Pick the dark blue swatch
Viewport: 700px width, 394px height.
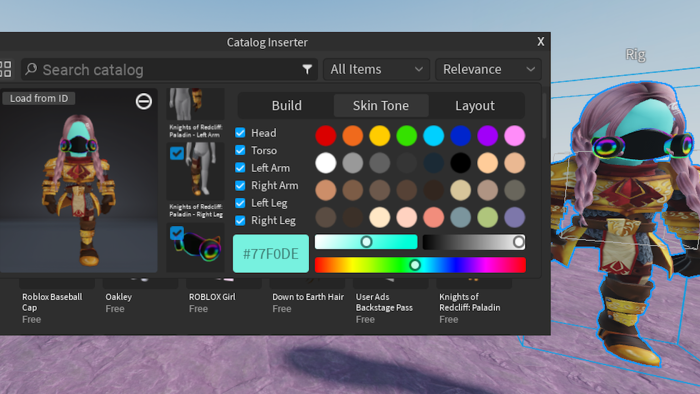[x=461, y=136]
